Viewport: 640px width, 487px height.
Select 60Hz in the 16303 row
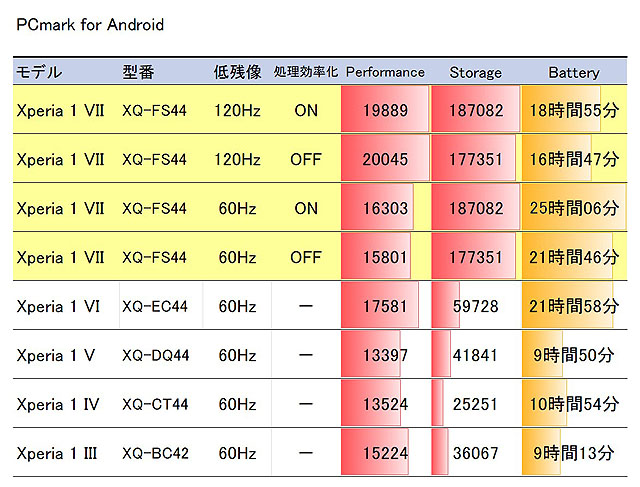tap(237, 208)
